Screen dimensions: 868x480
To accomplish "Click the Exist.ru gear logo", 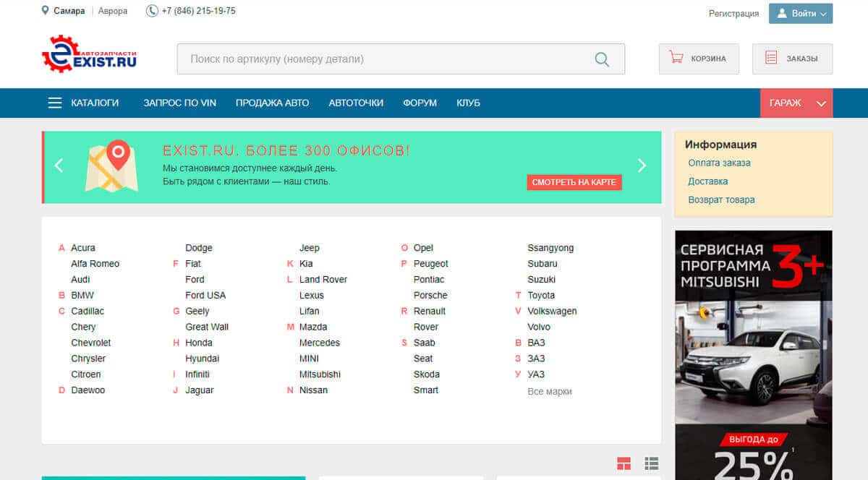I will [89, 55].
